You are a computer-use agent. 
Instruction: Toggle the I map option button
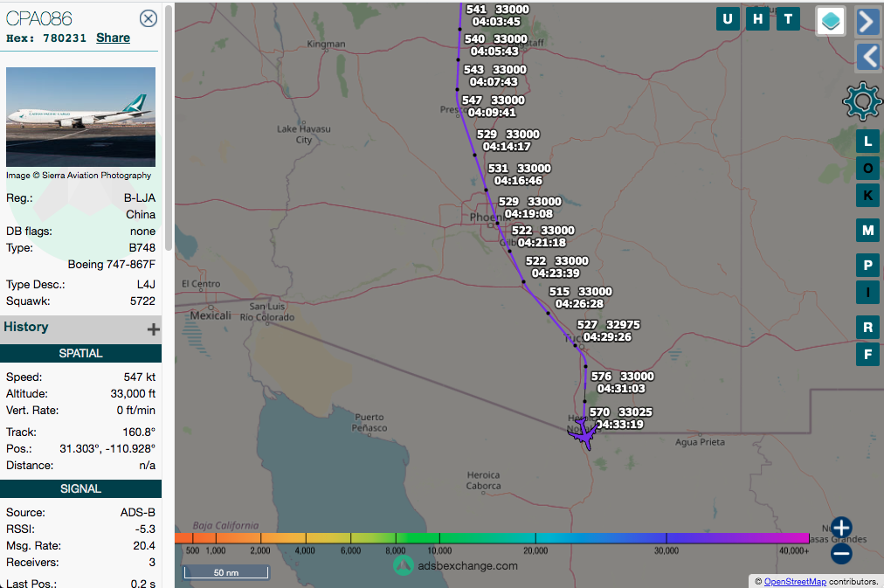pos(867,292)
